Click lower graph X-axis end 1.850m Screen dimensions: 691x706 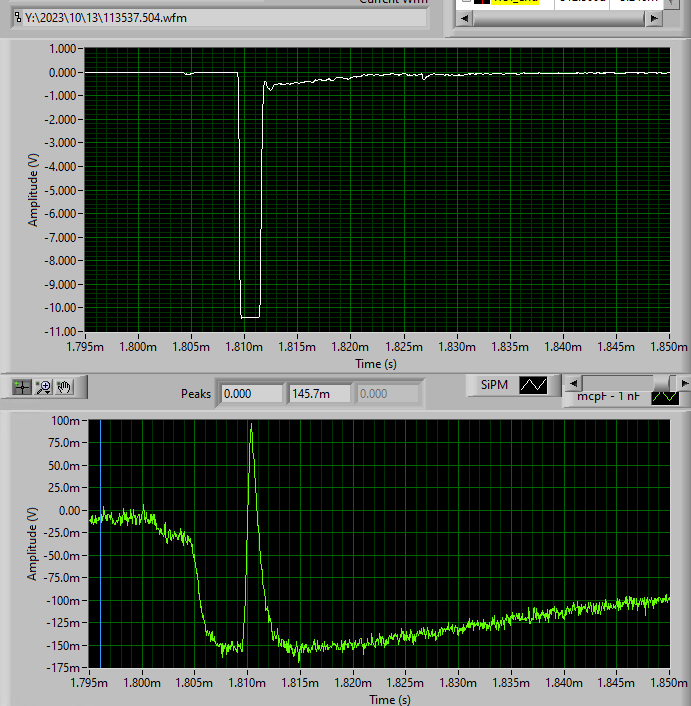(668, 683)
